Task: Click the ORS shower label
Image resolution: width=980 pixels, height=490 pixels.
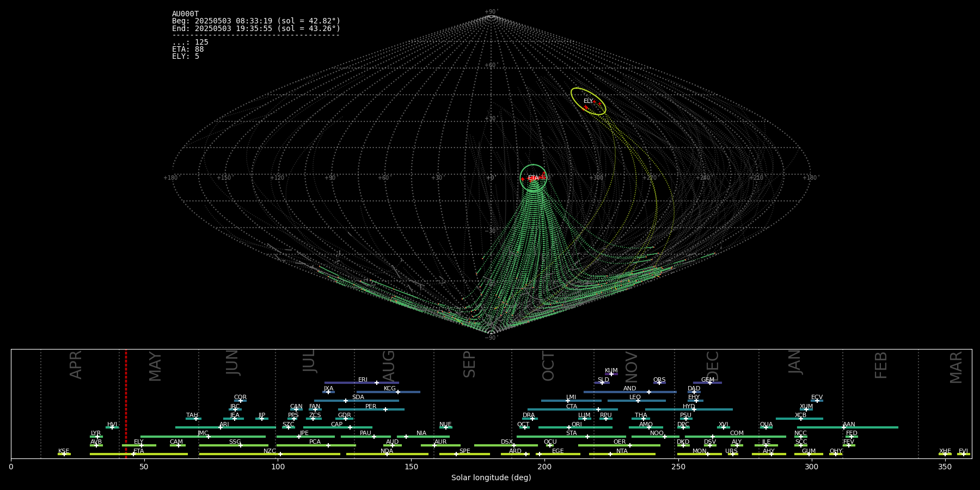Action: click(x=659, y=380)
